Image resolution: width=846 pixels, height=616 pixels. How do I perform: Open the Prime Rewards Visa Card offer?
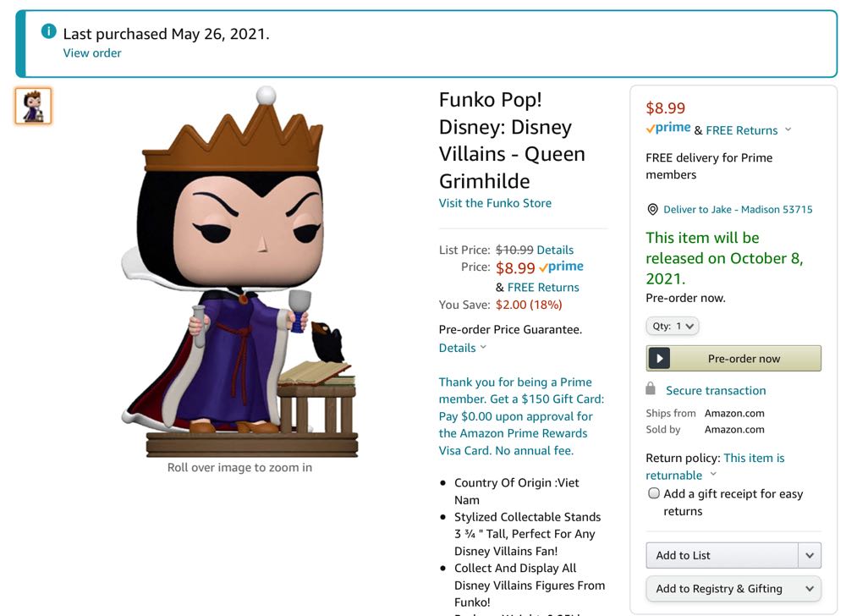[519, 416]
